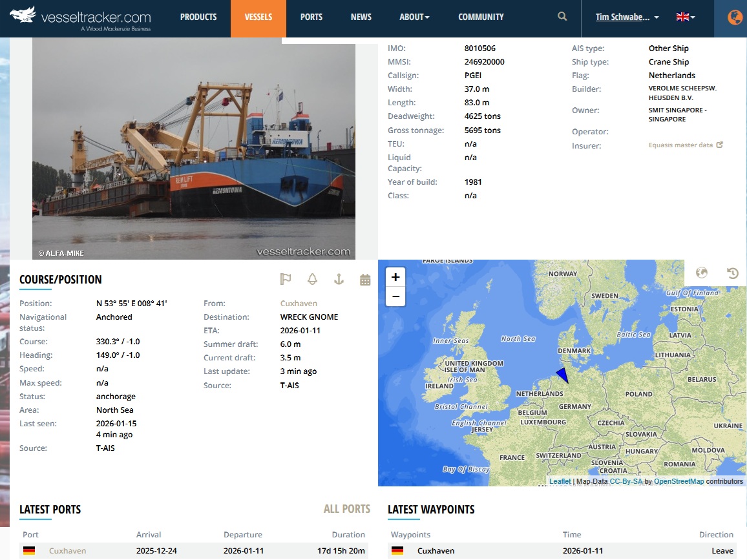Open the COMMUNITY menu item
Screen dimensions: 747x560
tap(481, 17)
